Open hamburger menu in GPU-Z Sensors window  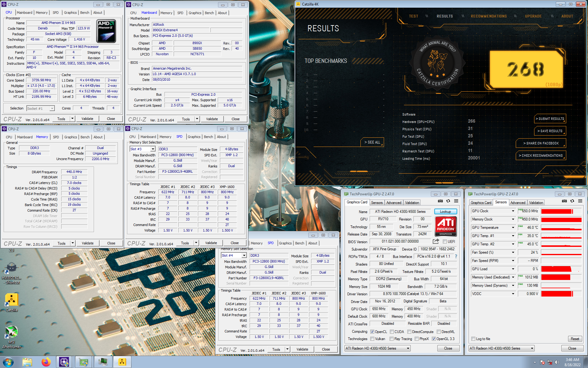580,201
